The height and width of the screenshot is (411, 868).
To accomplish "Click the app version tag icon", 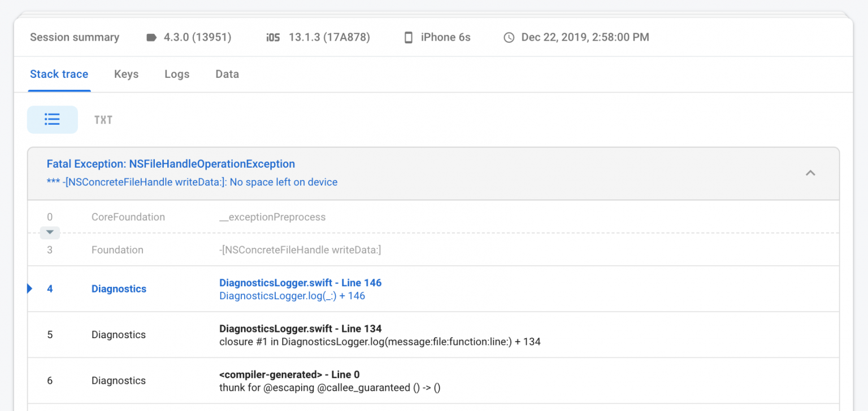I will (x=150, y=37).
